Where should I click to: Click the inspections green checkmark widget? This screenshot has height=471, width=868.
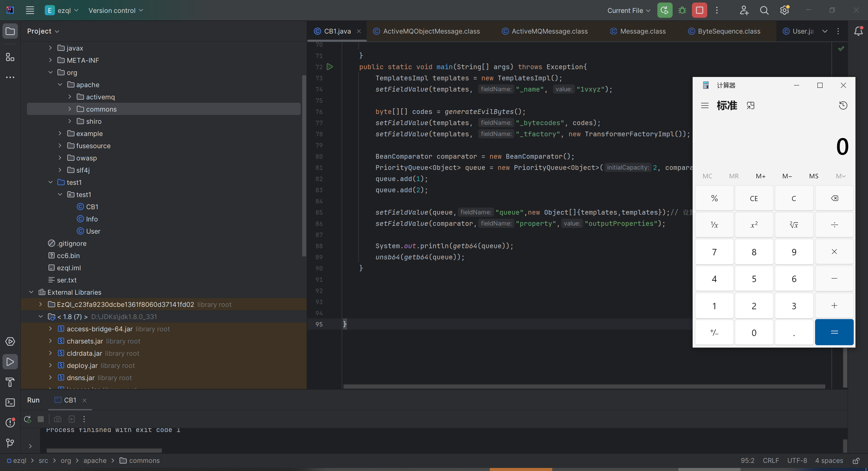(x=841, y=48)
